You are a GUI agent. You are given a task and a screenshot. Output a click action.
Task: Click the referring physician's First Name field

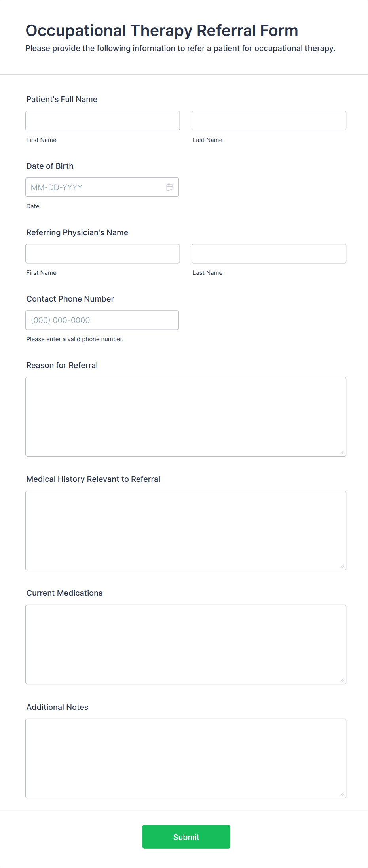pos(102,254)
